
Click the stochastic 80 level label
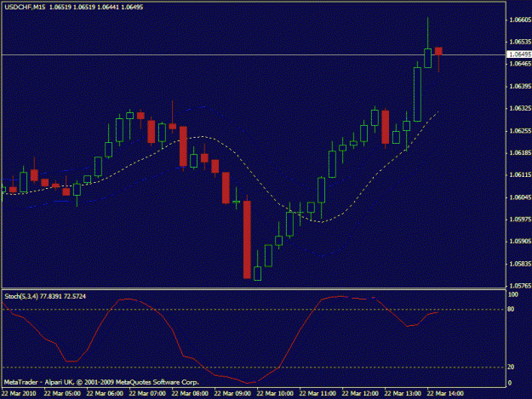pos(511,309)
